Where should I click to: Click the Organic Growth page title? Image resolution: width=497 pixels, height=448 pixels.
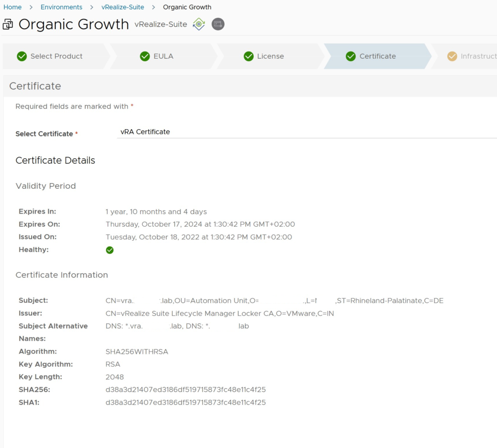pyautogui.click(x=74, y=24)
